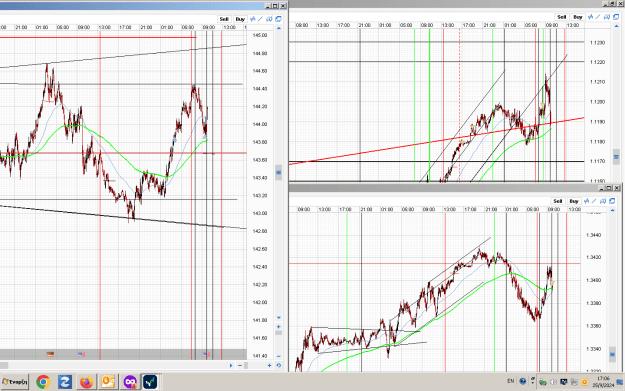Click Sell in the bottom-right chart
This screenshot has width=625, height=391.
[x=558, y=201]
